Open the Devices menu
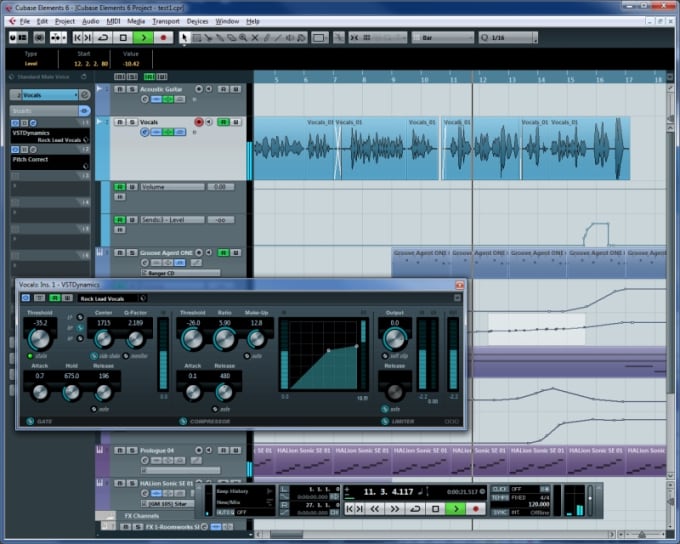 point(197,21)
